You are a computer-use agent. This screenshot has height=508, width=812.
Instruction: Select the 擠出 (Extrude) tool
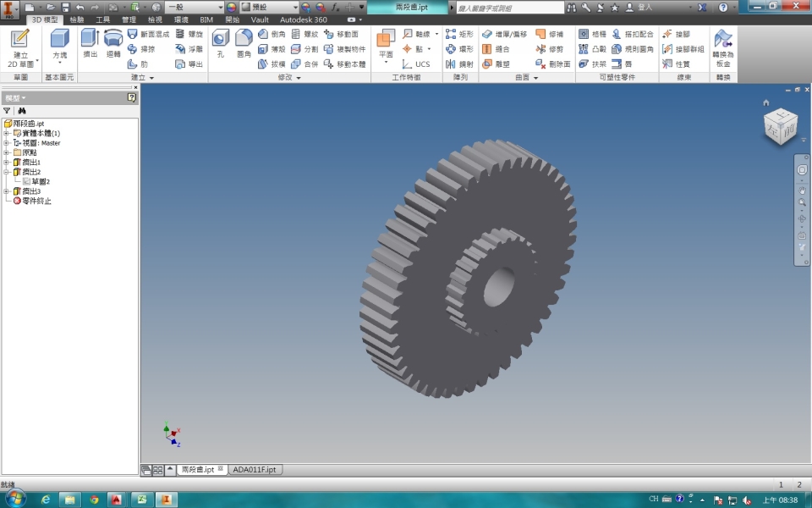90,43
